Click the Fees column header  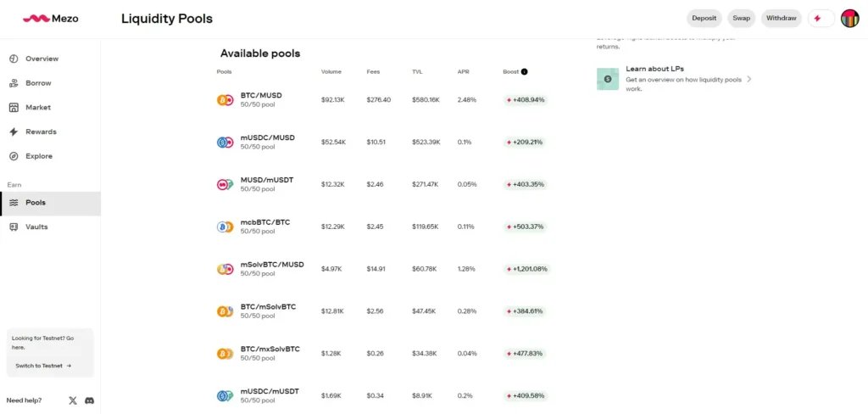373,71
